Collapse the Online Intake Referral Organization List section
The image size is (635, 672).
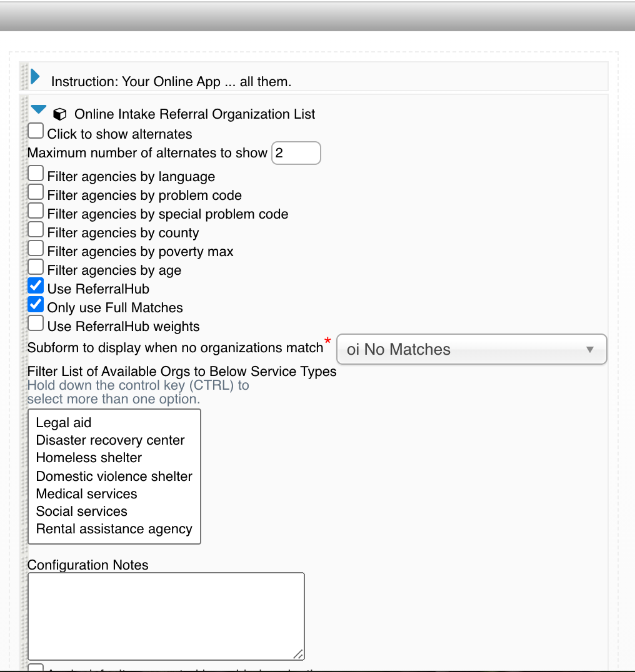click(38, 107)
